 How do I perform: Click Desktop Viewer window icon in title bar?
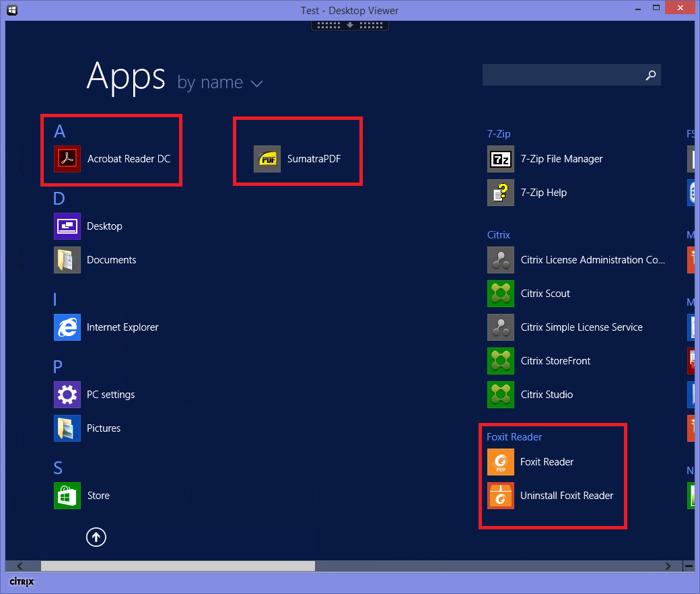[x=12, y=10]
